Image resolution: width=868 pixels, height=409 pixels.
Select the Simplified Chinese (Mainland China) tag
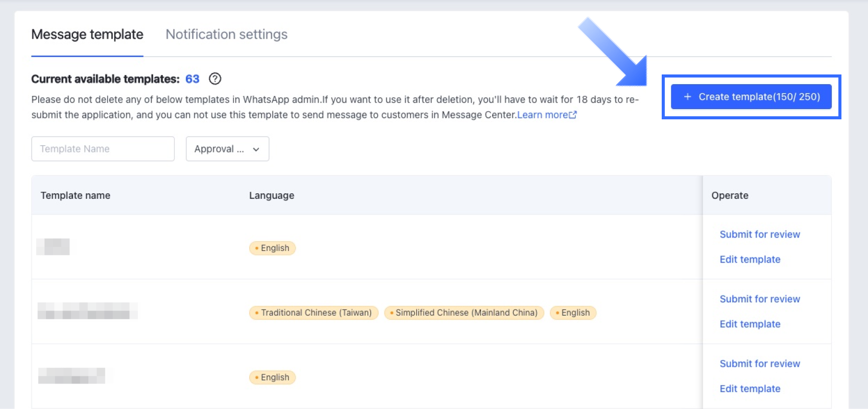coord(464,313)
